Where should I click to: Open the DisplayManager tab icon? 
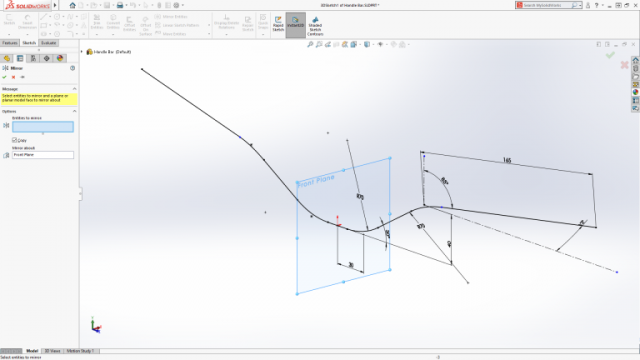[60, 58]
